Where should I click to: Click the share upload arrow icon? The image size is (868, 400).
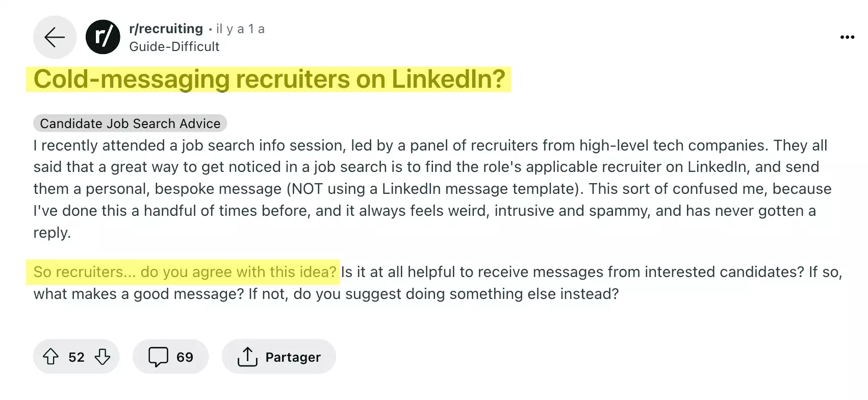[x=247, y=357]
